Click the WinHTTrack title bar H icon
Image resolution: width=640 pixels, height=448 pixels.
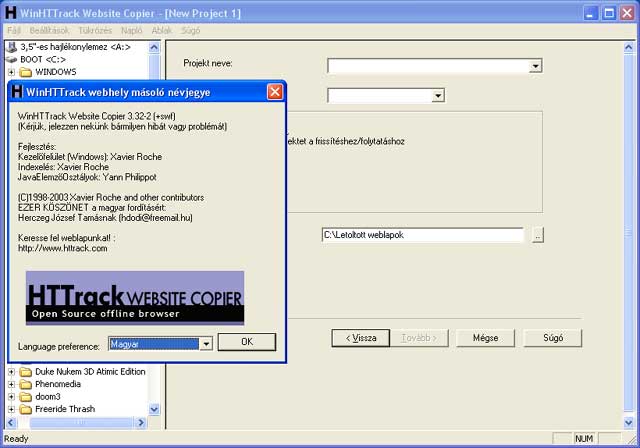(x=11, y=13)
